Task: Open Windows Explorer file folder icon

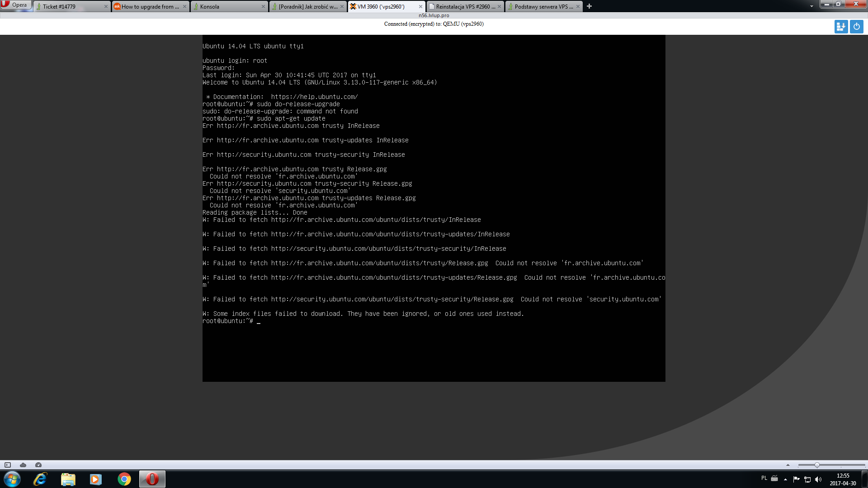Action: 68,479
